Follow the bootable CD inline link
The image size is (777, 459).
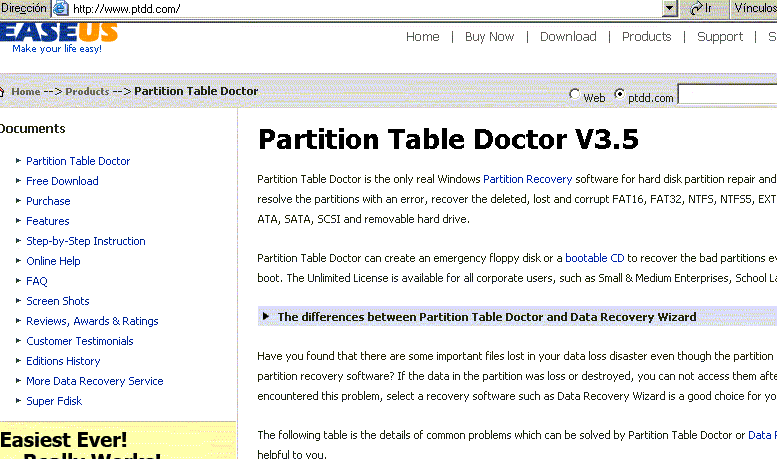pyautogui.click(x=595, y=258)
